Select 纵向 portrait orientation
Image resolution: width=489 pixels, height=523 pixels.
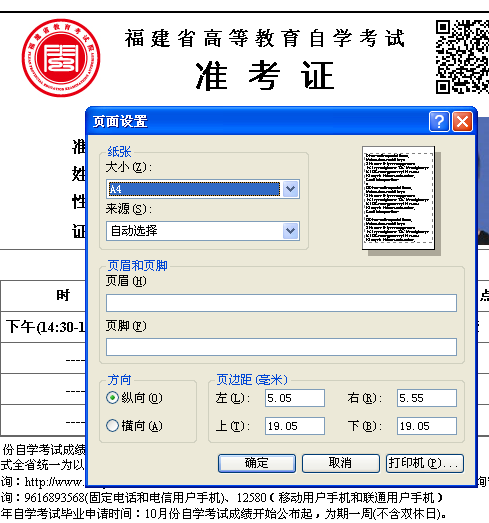coord(112,398)
